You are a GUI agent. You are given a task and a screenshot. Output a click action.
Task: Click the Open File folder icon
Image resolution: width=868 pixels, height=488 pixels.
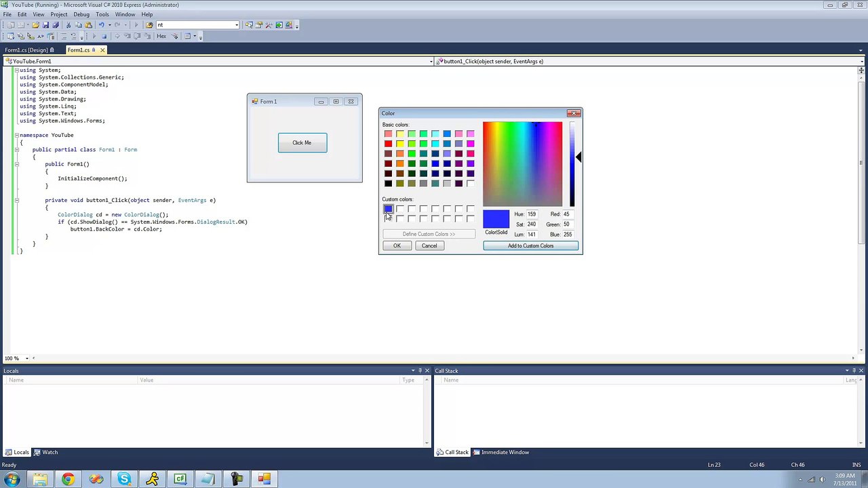(x=35, y=25)
